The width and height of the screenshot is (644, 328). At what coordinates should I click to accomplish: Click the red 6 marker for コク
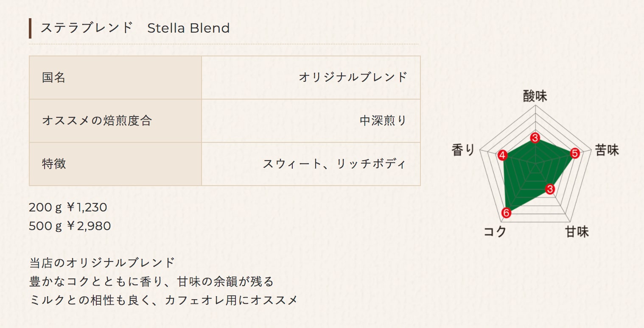pos(506,213)
